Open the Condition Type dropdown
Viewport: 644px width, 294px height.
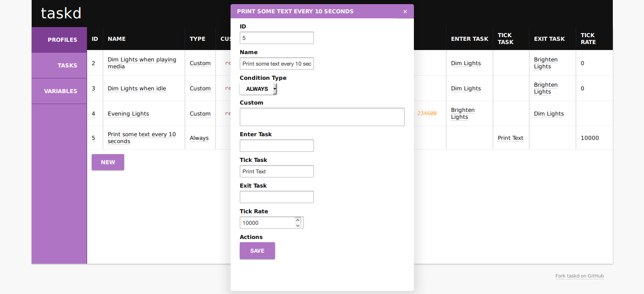click(x=258, y=89)
